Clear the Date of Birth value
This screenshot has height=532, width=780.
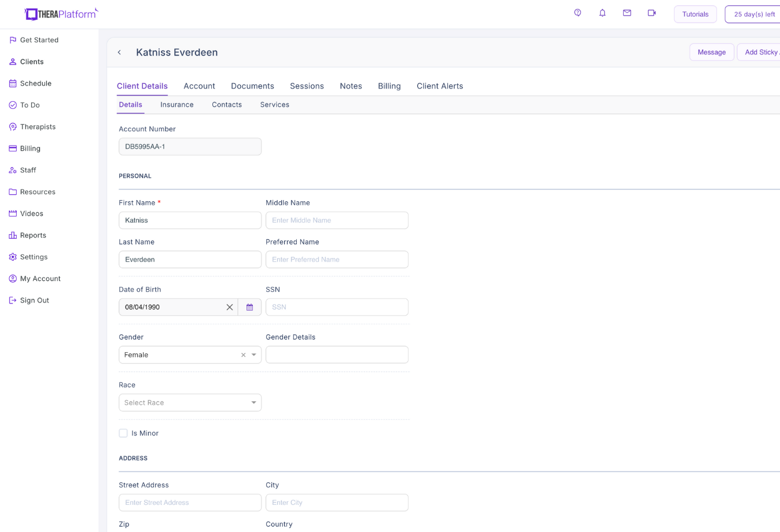coord(230,307)
